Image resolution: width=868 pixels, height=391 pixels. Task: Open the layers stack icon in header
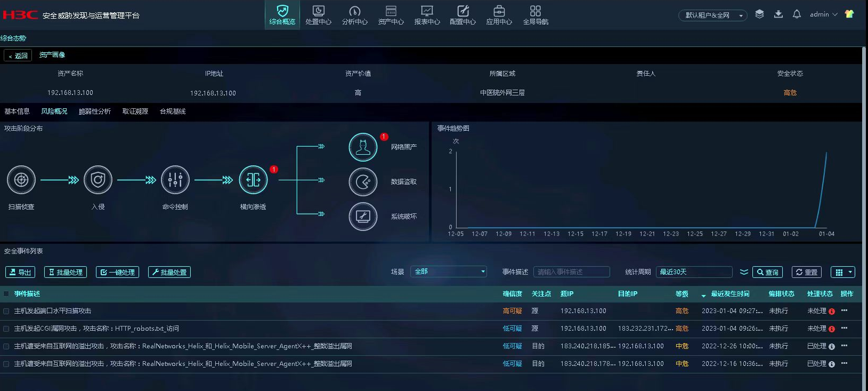click(760, 14)
